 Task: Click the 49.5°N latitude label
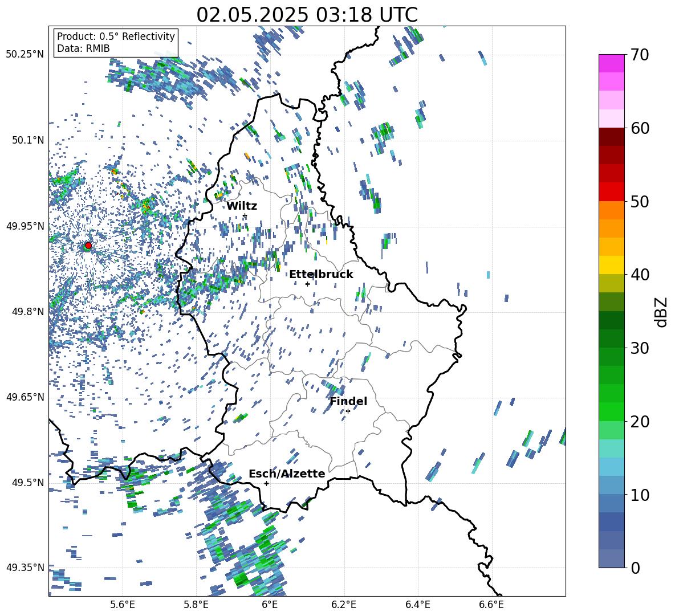[27, 483]
